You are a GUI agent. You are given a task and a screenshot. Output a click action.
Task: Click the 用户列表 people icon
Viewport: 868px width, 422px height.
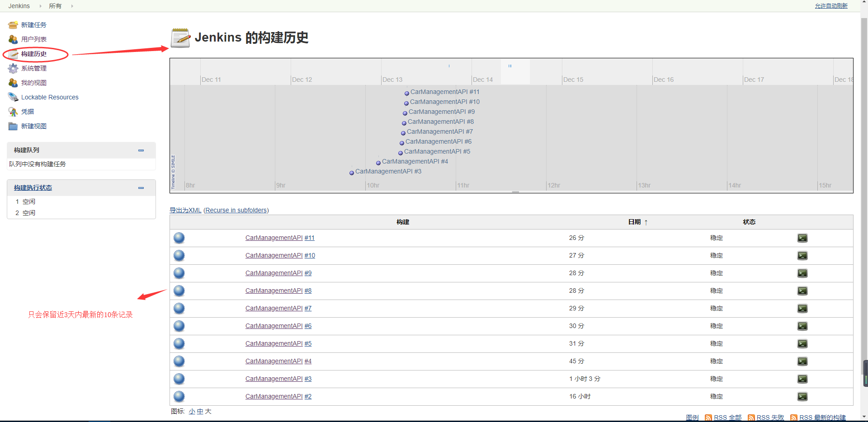[x=13, y=39]
